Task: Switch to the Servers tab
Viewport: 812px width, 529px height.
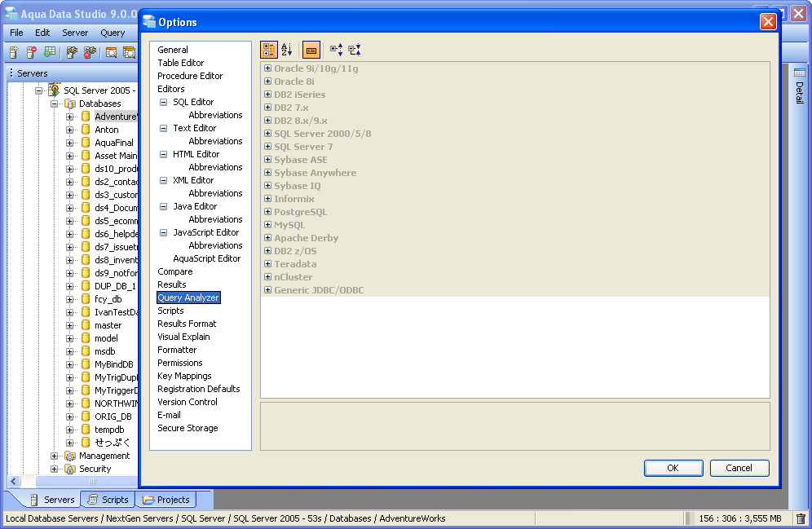Action: pos(52,500)
